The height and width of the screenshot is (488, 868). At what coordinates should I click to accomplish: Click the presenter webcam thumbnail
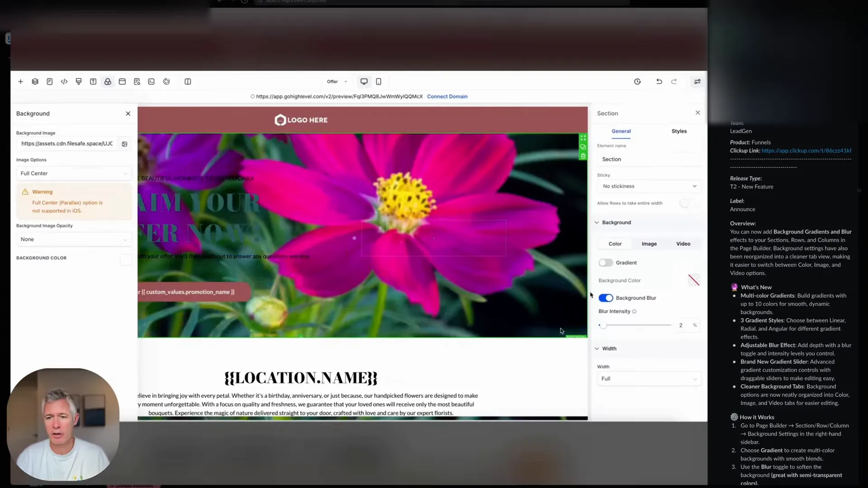point(63,425)
